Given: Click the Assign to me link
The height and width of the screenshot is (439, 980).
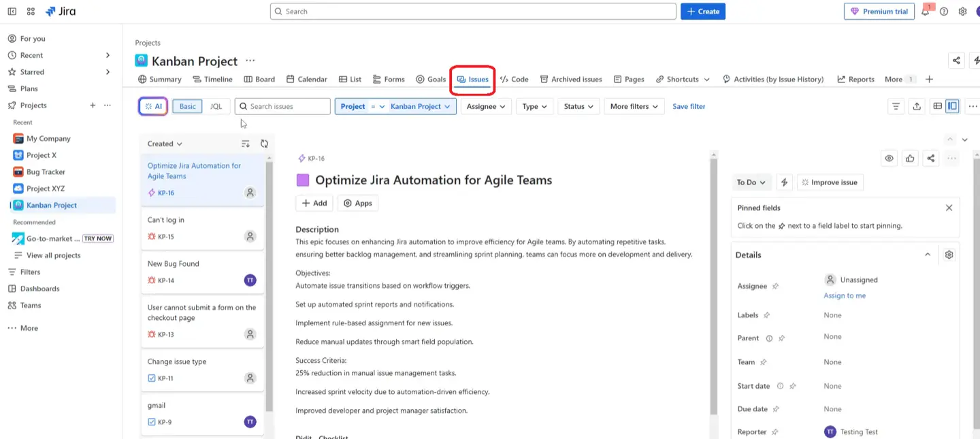Looking at the screenshot, I should coord(845,295).
